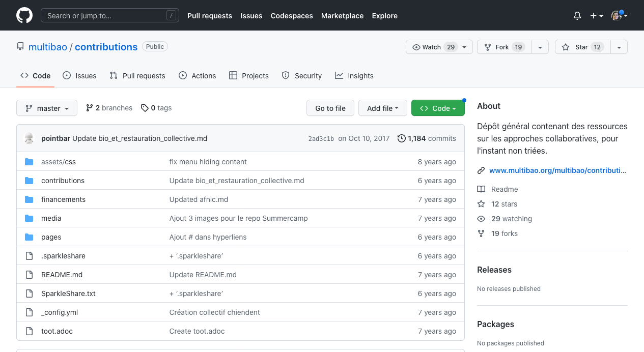Click folder icon beside media

coord(29,218)
